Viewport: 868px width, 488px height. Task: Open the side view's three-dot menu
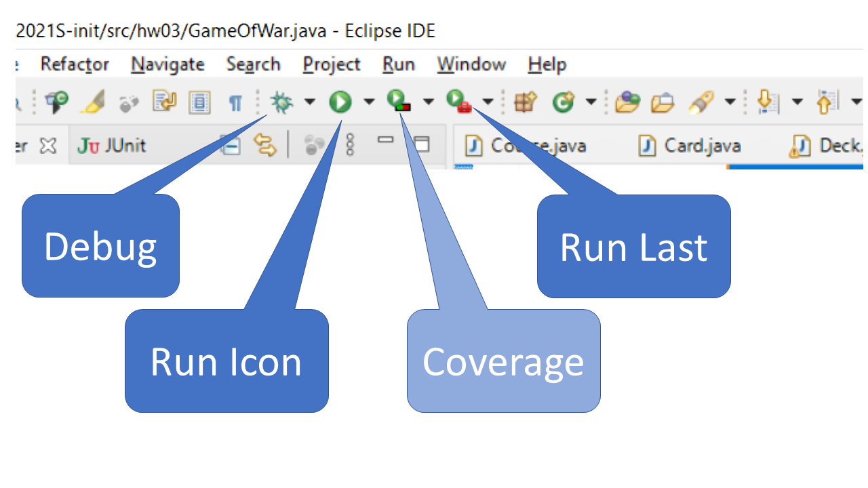pos(350,144)
